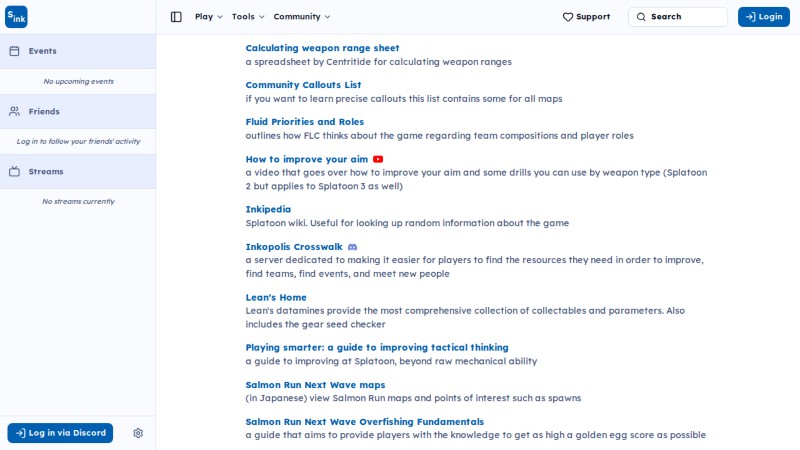The image size is (800, 450).
Task: Click 'No upcoming events' text
Action: (x=79, y=81)
